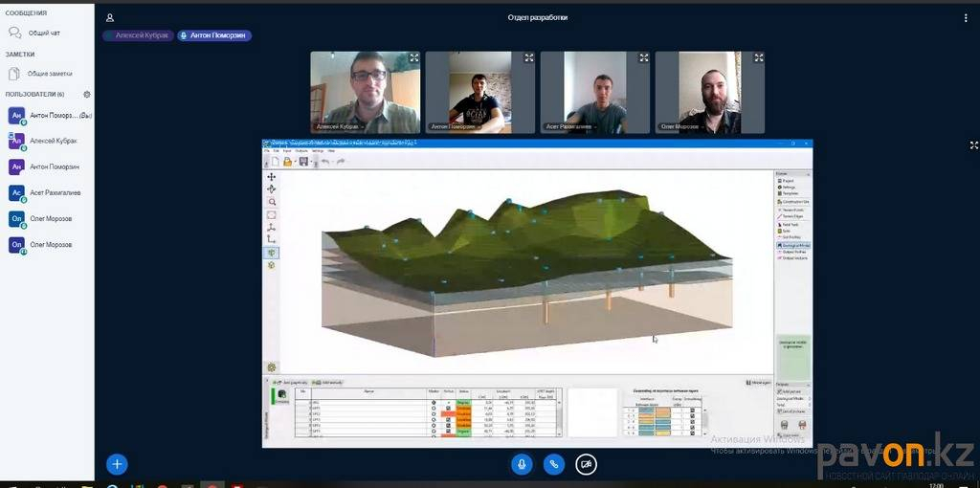
Task: Open Общий чат
Action: pyautogui.click(x=43, y=33)
